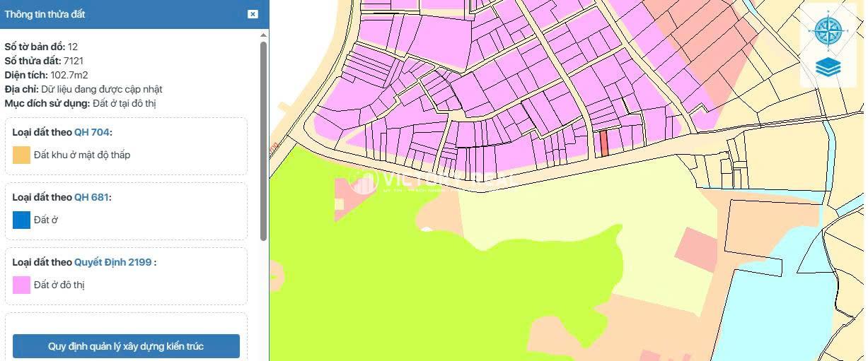Viewport: 868px width, 361px height.
Task: Open the map layers stack icon
Action: (827, 67)
